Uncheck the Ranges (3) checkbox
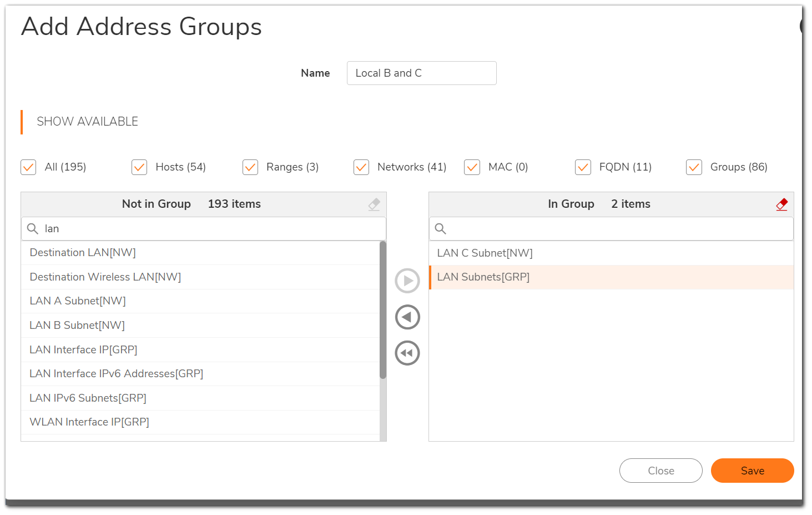Viewport: 812px width, 515px height. click(x=250, y=167)
